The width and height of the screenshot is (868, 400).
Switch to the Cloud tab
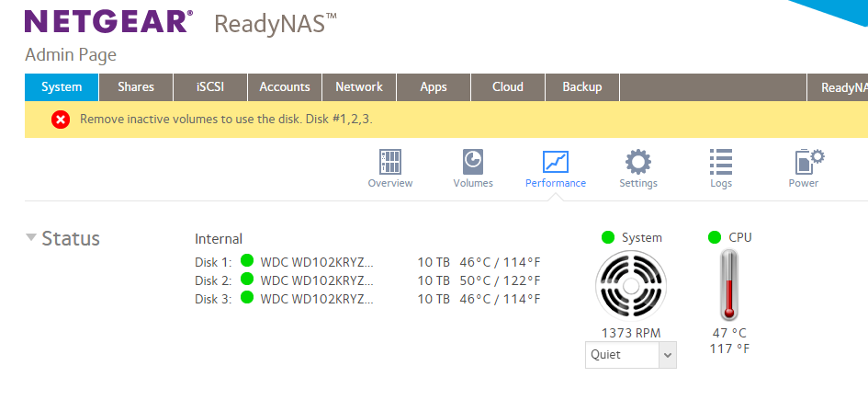pos(508,87)
